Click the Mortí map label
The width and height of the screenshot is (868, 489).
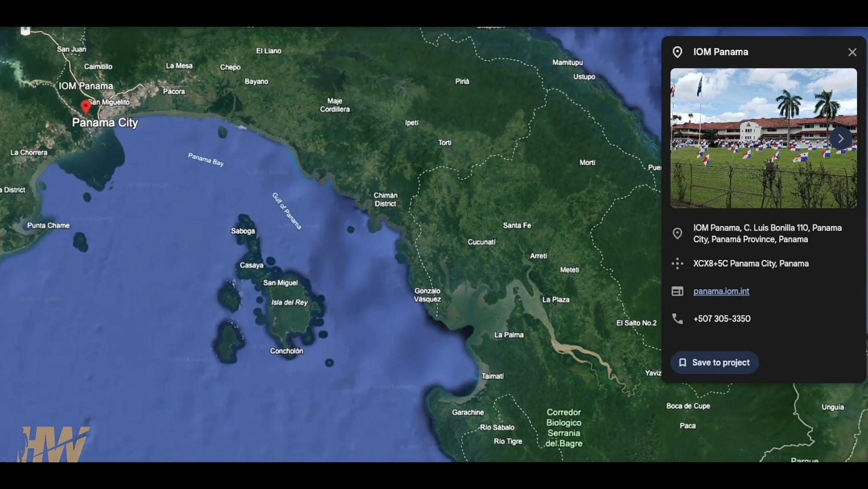click(587, 162)
